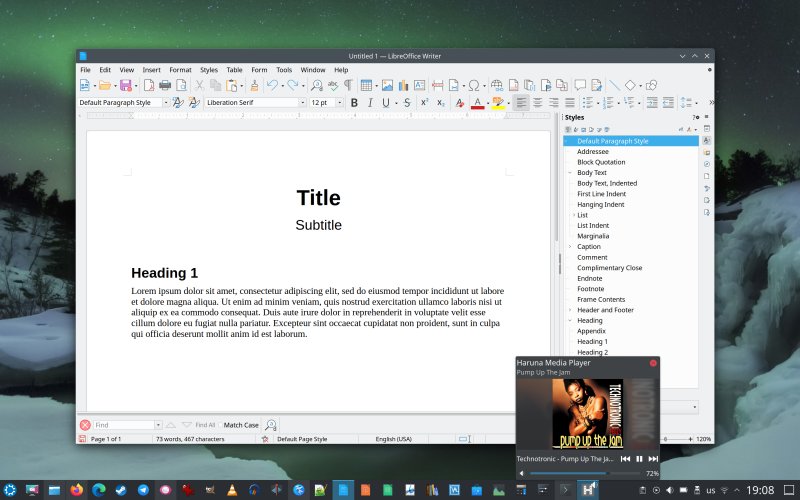Click the Clear Direct Formatting icon
The width and height of the screenshot is (800, 500).
(x=459, y=103)
